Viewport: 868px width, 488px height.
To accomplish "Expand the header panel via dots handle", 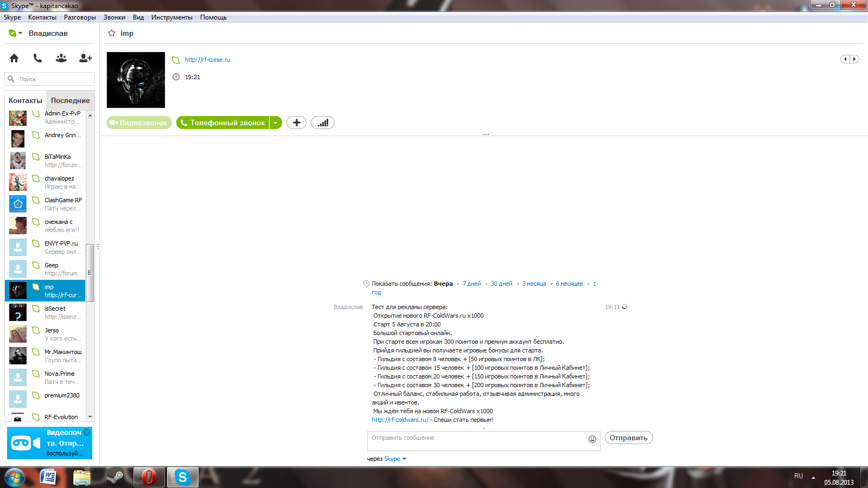I will [x=486, y=134].
